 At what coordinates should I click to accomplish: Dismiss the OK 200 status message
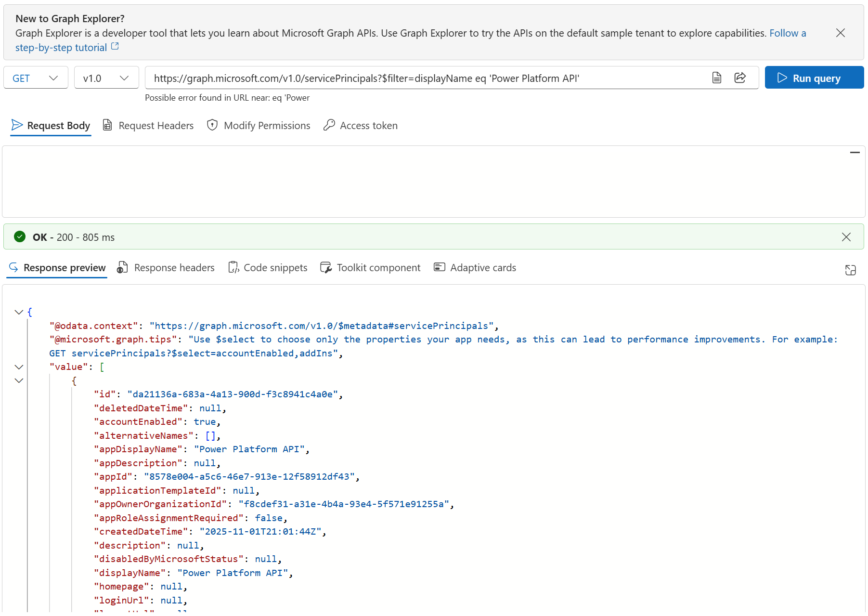click(846, 236)
